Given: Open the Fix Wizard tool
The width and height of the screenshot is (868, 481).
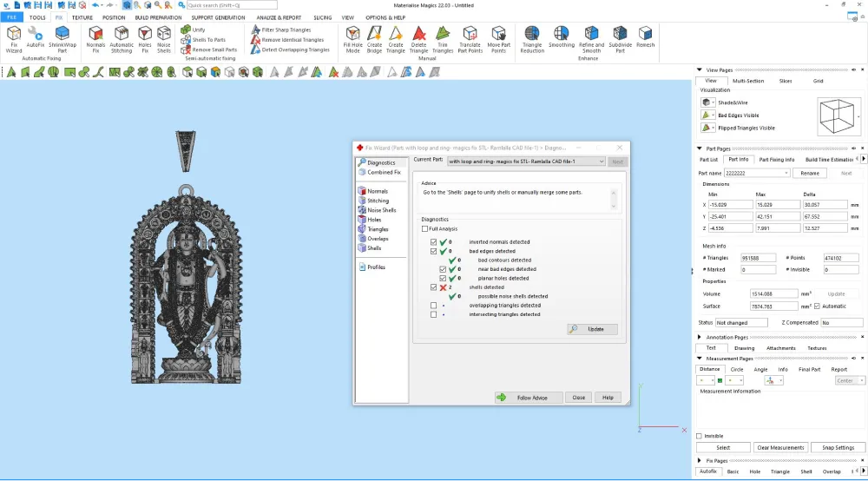Looking at the screenshot, I should pos(14,39).
